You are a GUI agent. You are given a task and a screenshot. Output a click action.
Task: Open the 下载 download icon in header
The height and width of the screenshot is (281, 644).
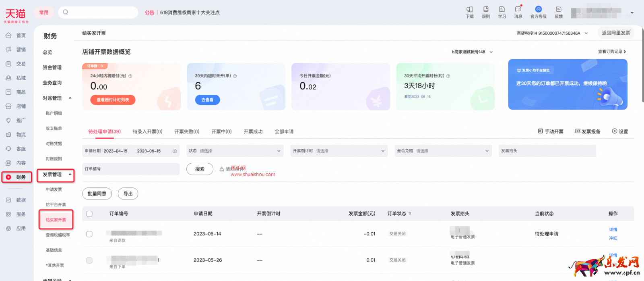coord(470,10)
